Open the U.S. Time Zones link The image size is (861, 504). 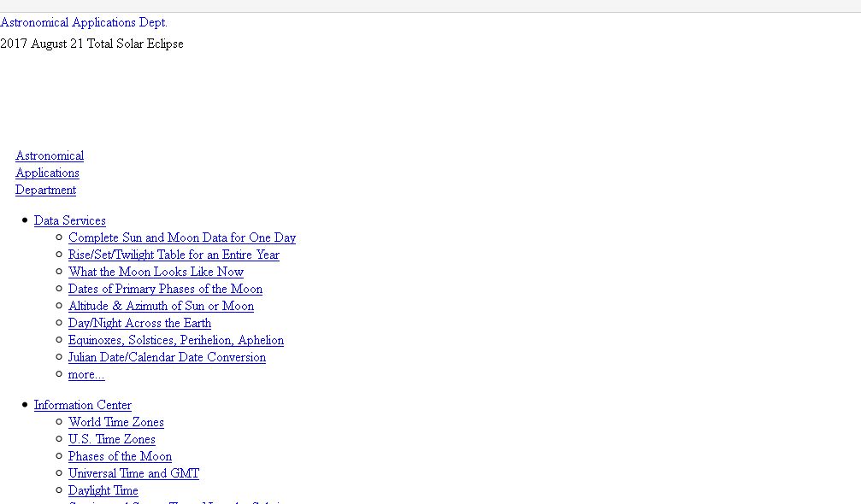(112, 439)
